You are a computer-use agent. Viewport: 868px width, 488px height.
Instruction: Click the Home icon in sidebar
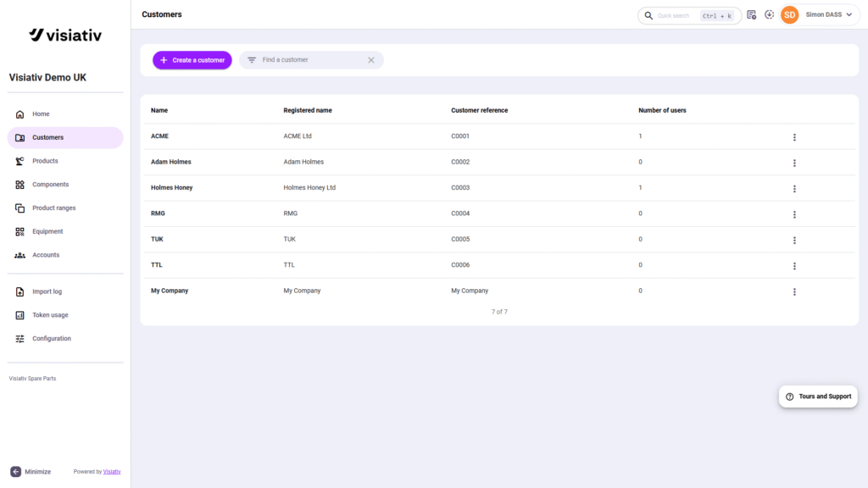point(20,114)
